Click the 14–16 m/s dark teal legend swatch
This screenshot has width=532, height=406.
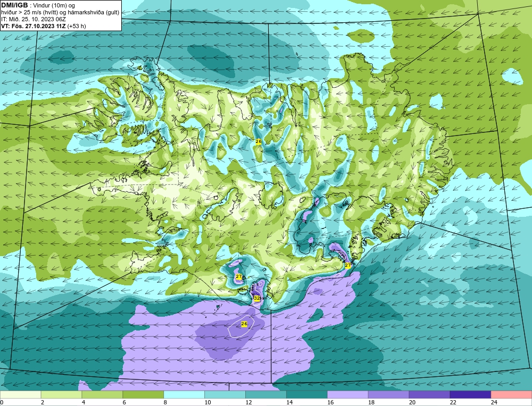307,394
